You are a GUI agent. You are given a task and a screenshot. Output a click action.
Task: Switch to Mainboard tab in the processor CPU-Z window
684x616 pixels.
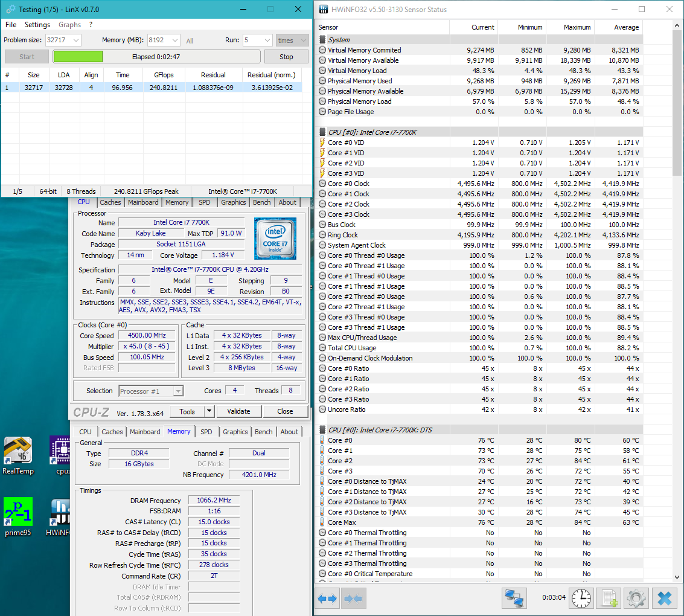(143, 202)
